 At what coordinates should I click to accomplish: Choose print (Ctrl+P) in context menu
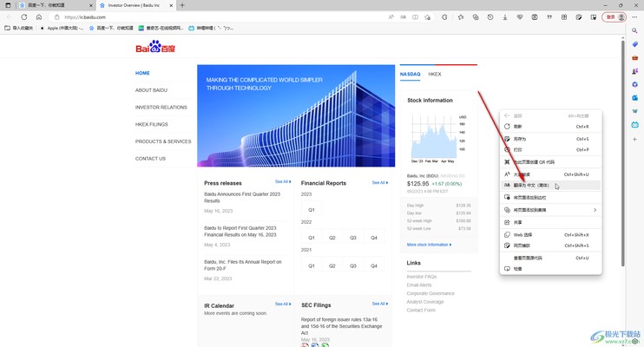551,149
